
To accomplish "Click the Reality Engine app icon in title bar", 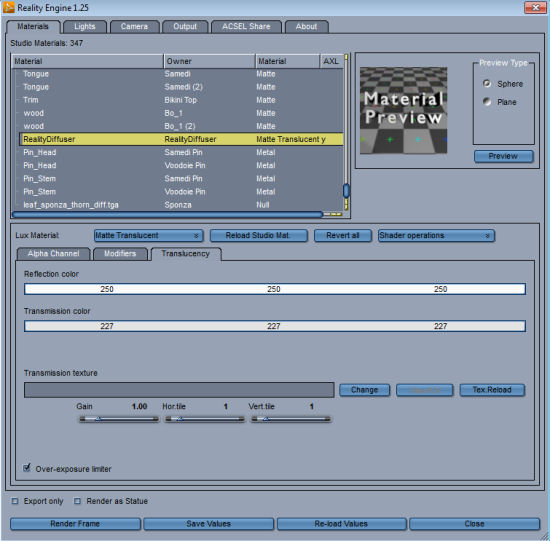I will [x=9, y=7].
